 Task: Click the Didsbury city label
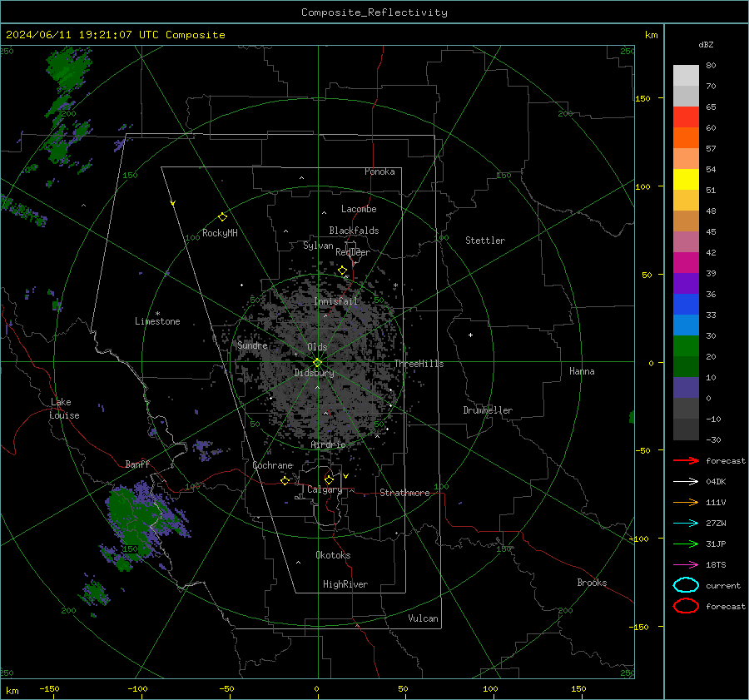click(314, 373)
